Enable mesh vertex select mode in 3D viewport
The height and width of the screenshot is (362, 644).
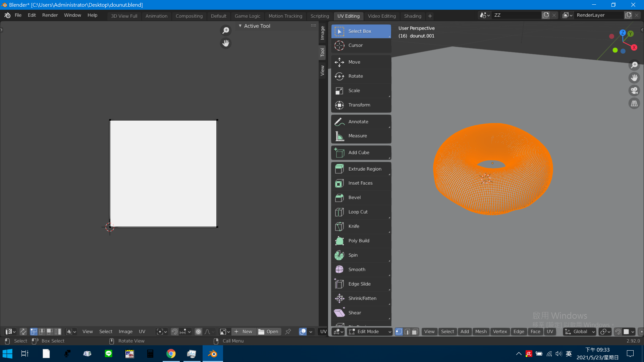click(399, 331)
